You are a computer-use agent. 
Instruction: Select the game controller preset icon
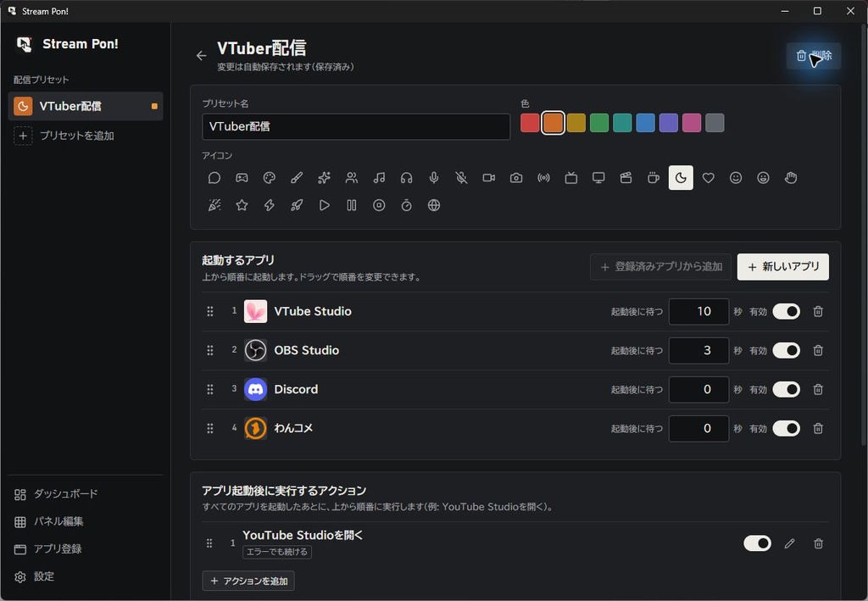click(x=242, y=178)
